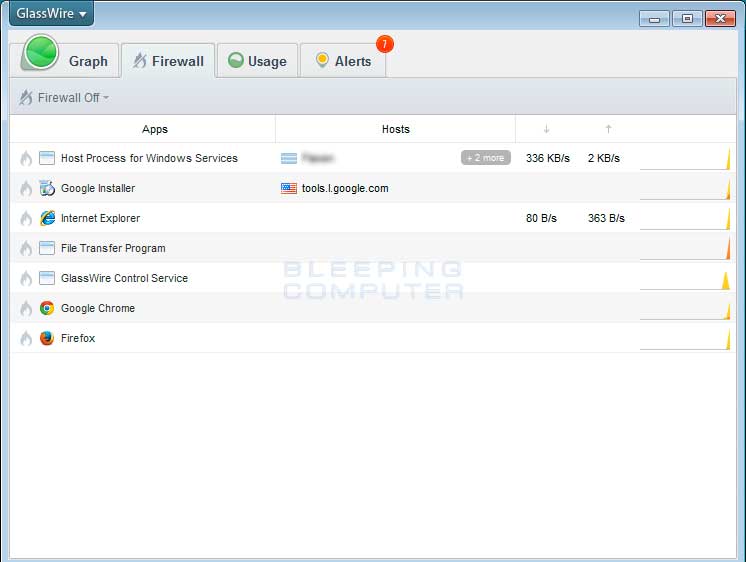The image size is (746, 562).
Task: Click the Host Process for Windows Services app icon
Action: point(47,158)
